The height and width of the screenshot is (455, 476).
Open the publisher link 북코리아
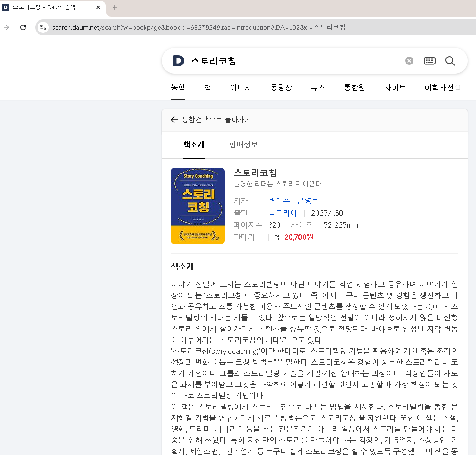click(x=283, y=213)
